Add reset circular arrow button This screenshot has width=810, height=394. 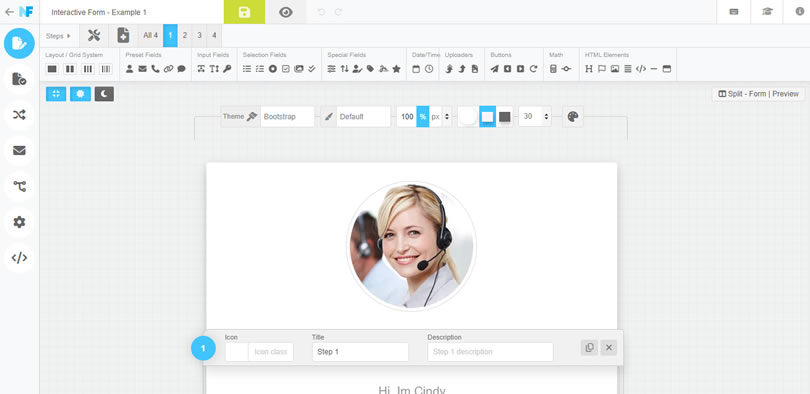tap(534, 69)
